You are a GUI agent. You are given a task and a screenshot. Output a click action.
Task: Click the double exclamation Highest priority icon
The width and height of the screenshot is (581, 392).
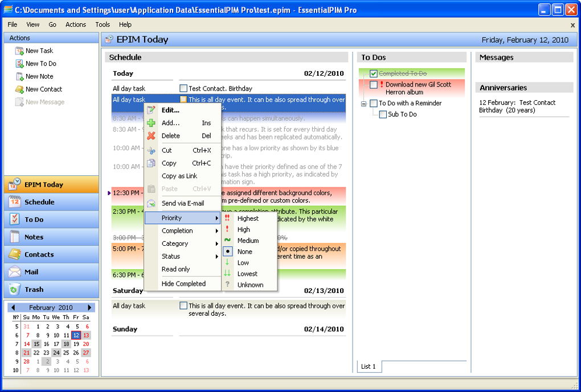[x=227, y=218]
